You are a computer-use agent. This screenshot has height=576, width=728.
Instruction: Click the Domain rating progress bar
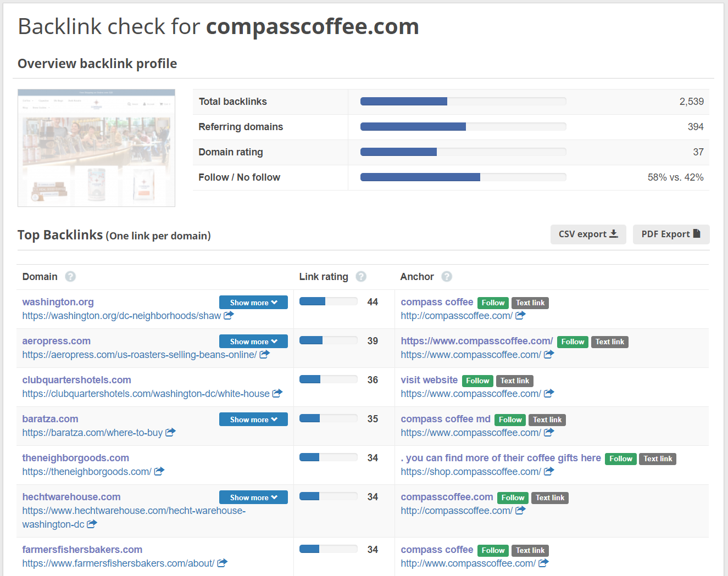coord(463,152)
